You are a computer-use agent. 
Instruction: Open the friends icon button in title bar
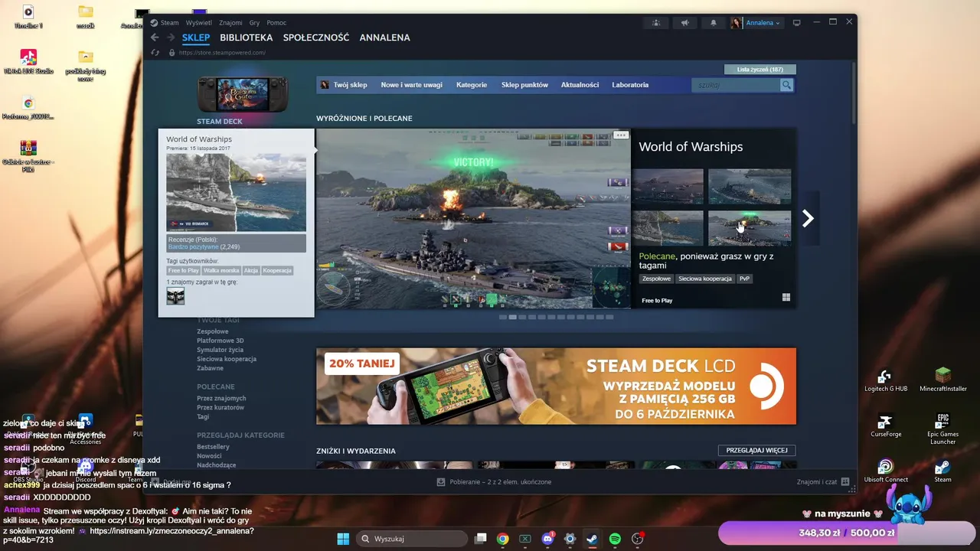(x=656, y=23)
